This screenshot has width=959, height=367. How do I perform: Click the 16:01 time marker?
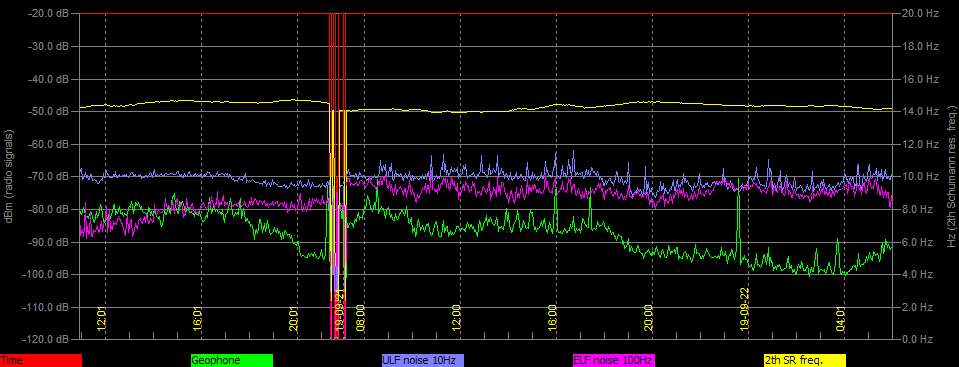tap(198, 319)
